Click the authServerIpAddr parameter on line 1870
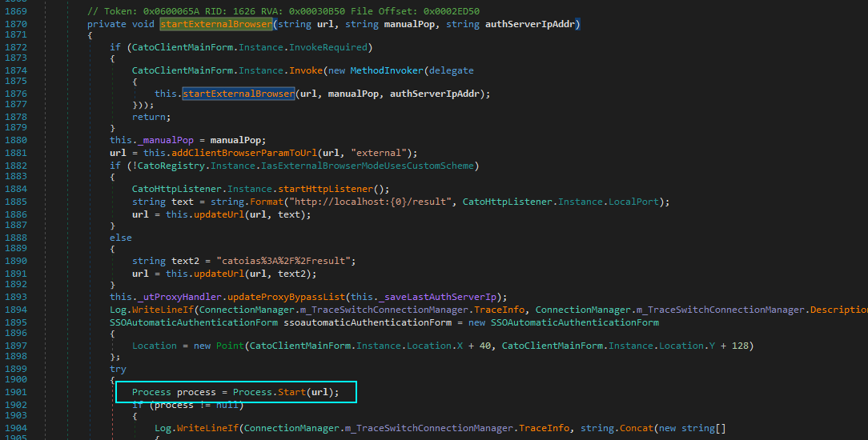This screenshot has width=868, height=440. click(x=530, y=24)
